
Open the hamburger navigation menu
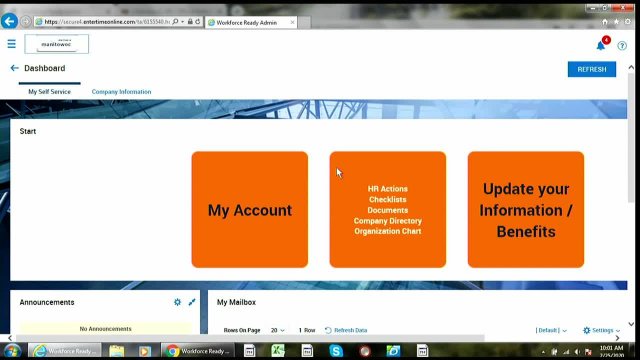point(11,44)
